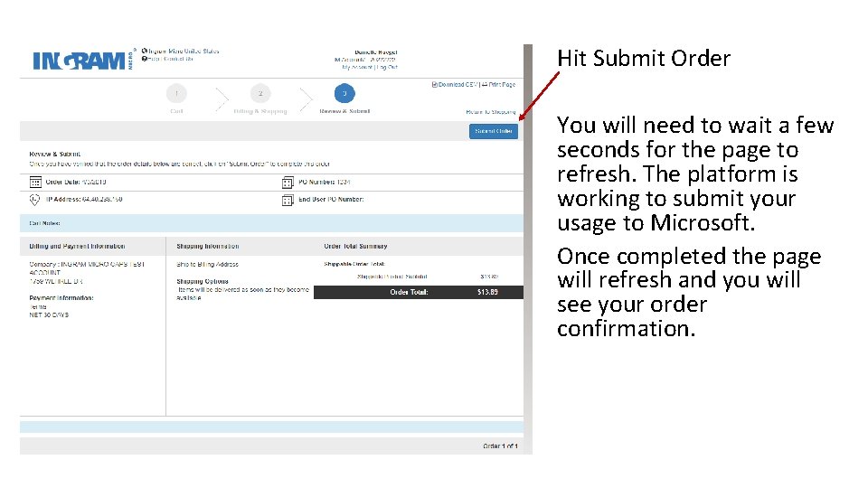This screenshot has height=488, width=868.
Task: Click the Log Out link
Action: [x=387, y=67]
